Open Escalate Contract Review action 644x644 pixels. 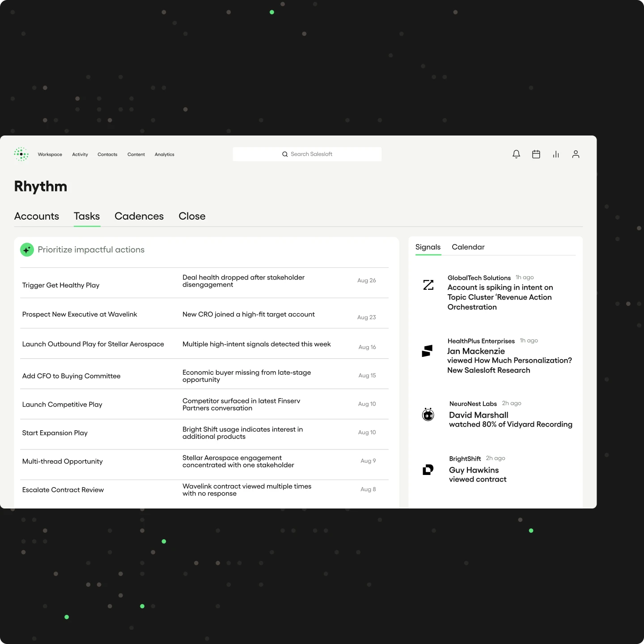(x=63, y=490)
